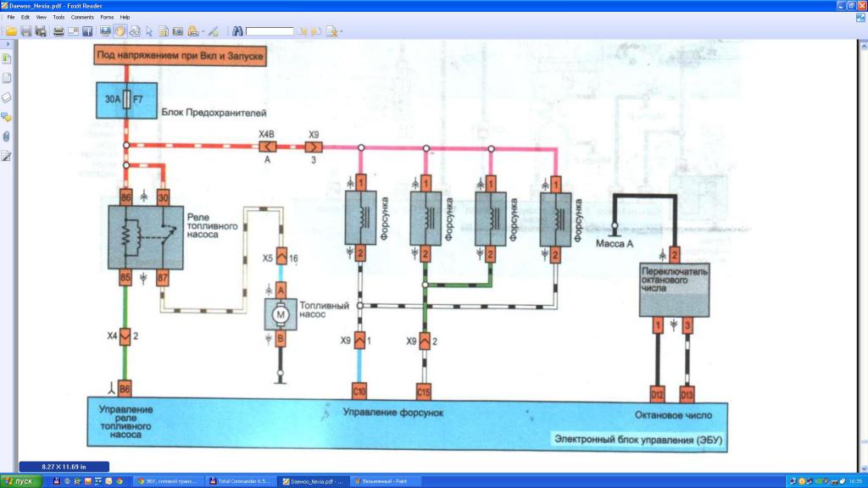Click the Windows Start button
The height and width of the screenshot is (488, 868).
click(x=19, y=481)
